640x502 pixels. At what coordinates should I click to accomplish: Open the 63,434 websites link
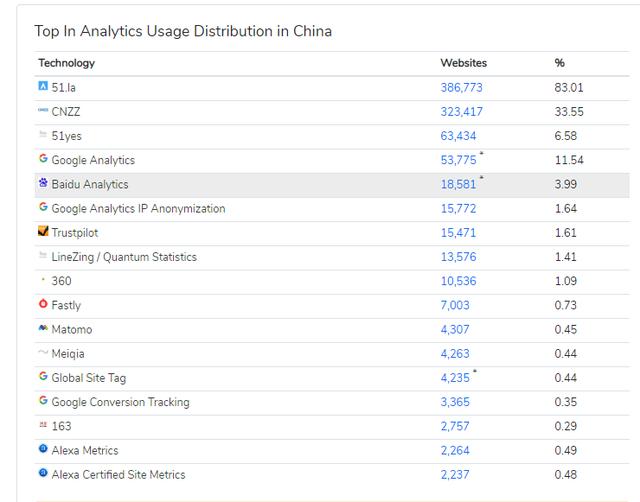click(x=458, y=135)
